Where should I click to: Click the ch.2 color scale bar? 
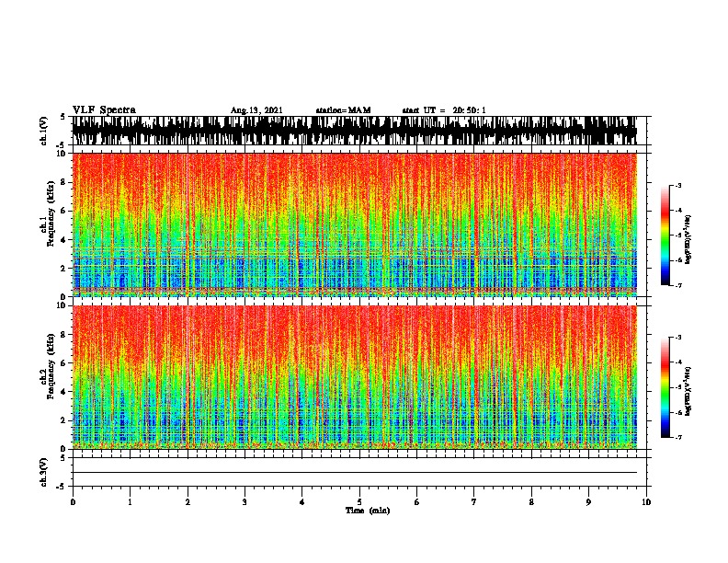665,387
